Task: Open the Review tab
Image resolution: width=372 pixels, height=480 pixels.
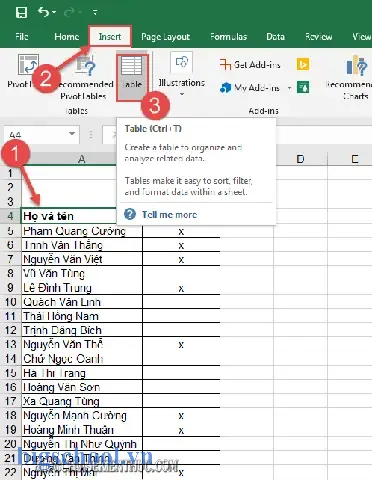Action: click(x=319, y=36)
